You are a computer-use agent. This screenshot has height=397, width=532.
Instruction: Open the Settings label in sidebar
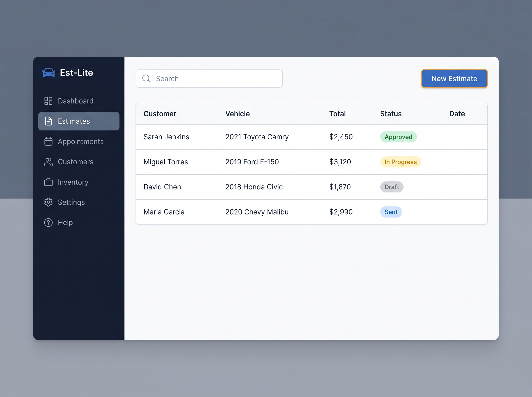(x=71, y=202)
